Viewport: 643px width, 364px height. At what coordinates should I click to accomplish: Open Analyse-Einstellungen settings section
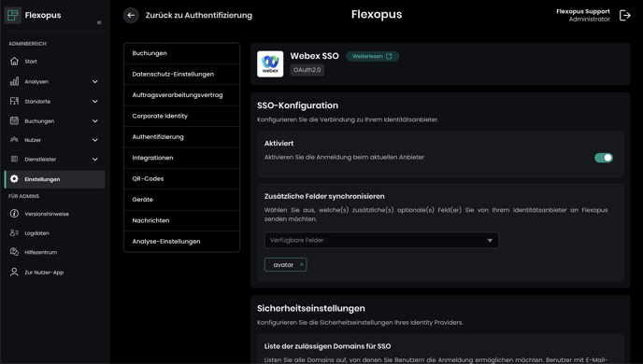(x=181, y=241)
